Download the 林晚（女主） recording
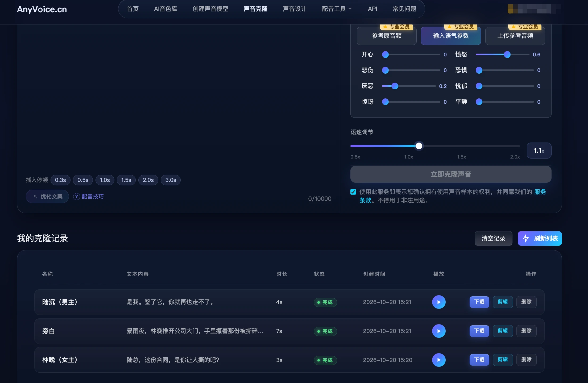 pos(479,360)
